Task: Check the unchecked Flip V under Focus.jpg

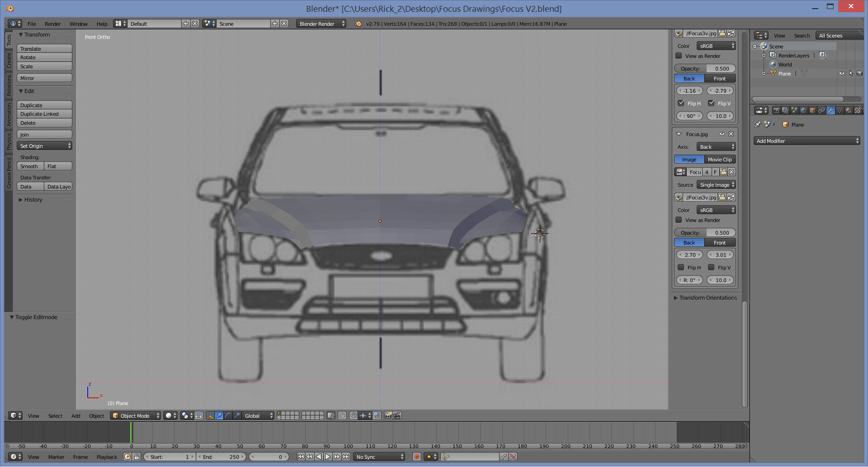Action: [711, 267]
